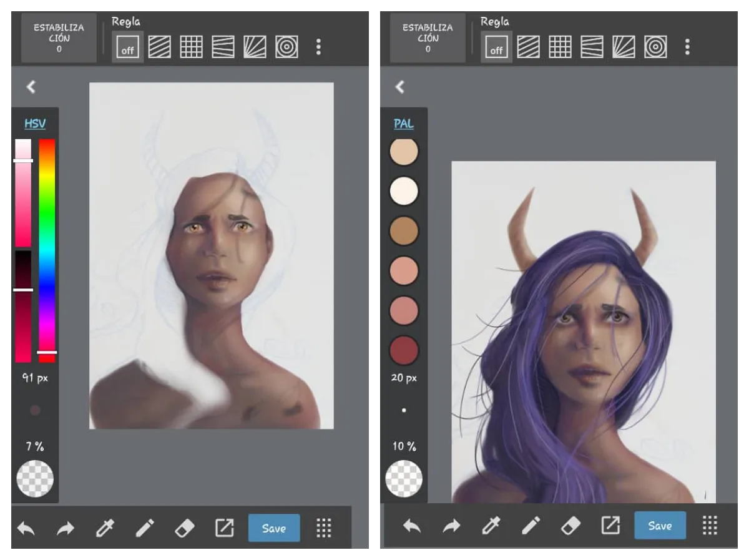The width and height of the screenshot is (749, 560).
Task: Pick the eyedropper tool in the HSV-panel screenshot
Action: pyautogui.click(x=104, y=529)
